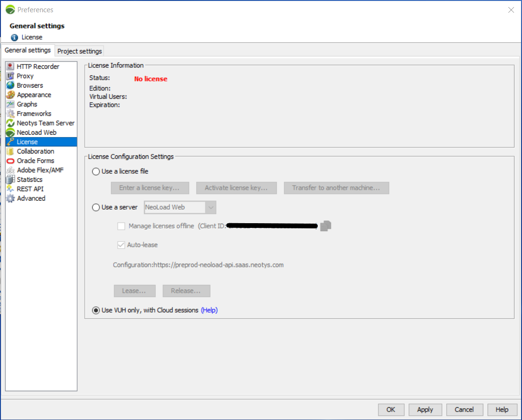Click the NeoLoad Web icon in list
This screenshot has width=522, height=420.
pyautogui.click(x=10, y=132)
